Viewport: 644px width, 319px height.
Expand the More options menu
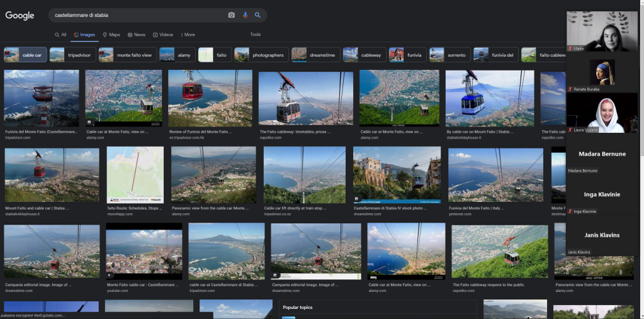coord(188,35)
